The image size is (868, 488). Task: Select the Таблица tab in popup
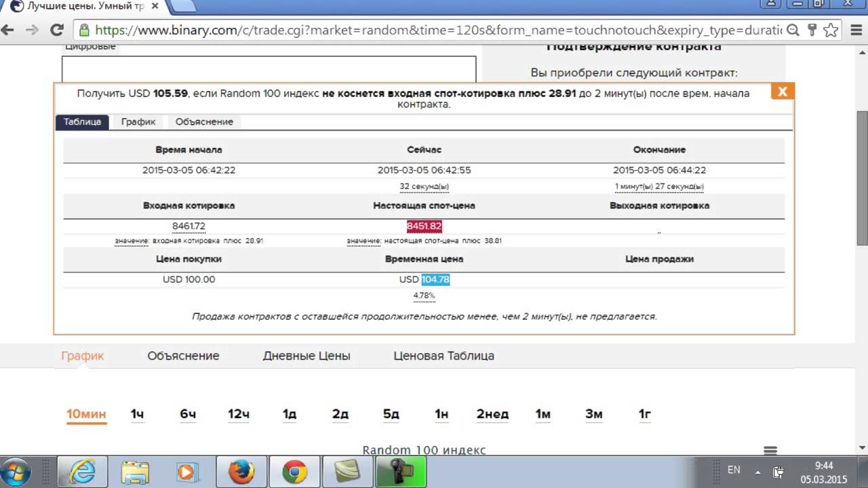tap(82, 122)
